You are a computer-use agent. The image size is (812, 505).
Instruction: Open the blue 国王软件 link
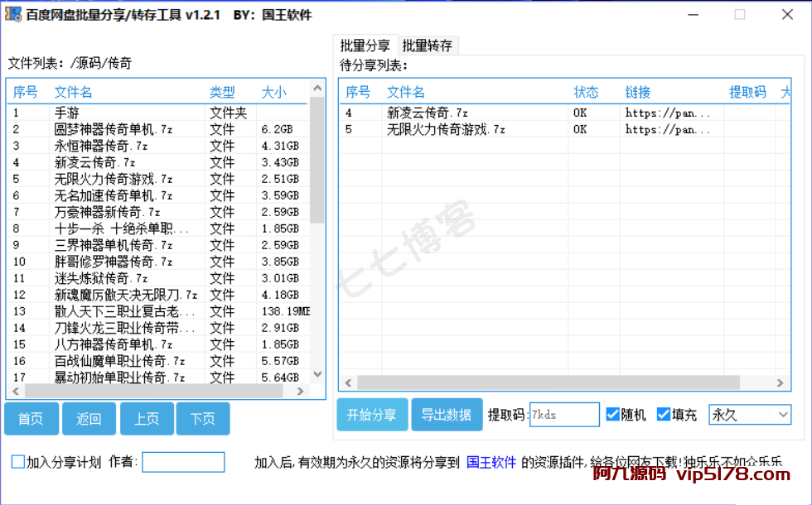pos(491,462)
